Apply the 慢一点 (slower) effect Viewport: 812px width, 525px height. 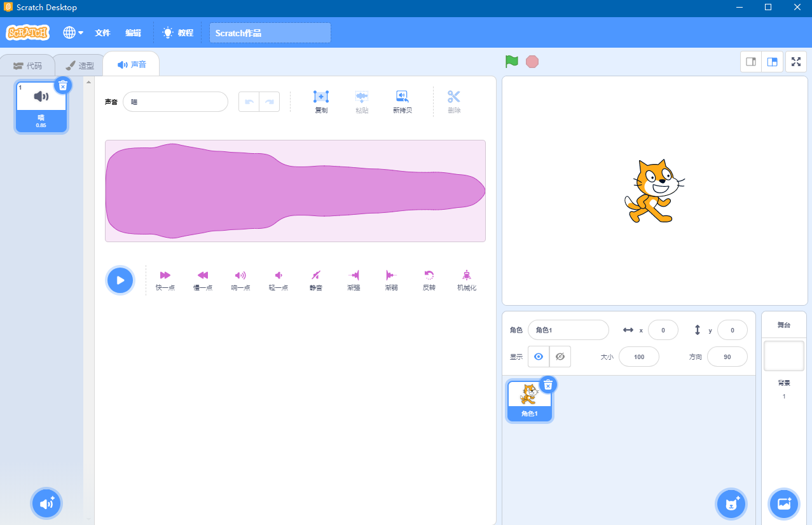pyautogui.click(x=202, y=280)
